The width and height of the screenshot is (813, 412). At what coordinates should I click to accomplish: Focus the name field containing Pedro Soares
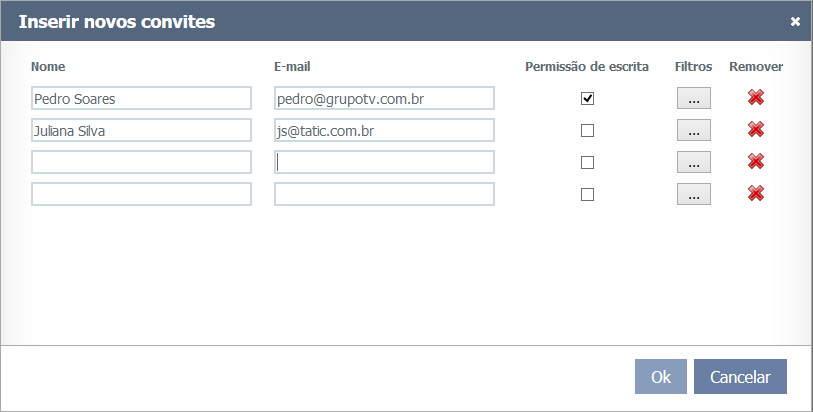point(141,98)
